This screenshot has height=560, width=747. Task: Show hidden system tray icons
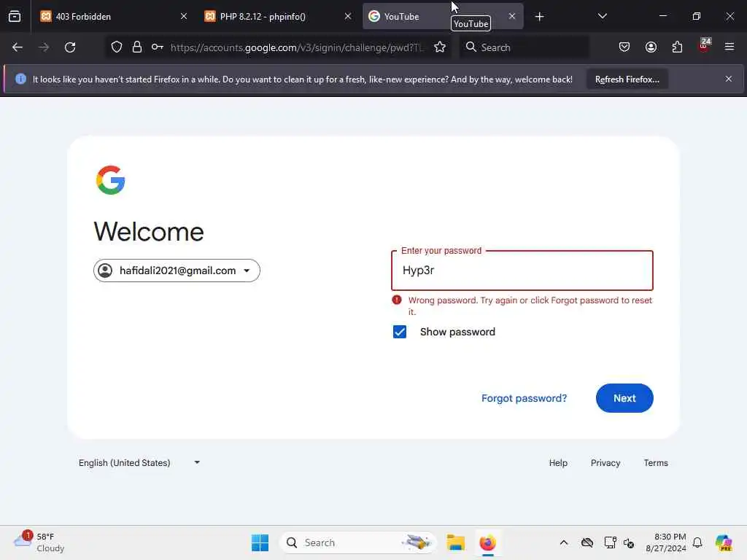pyautogui.click(x=564, y=542)
